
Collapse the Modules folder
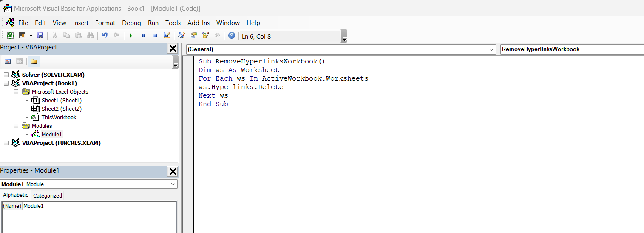tap(16, 126)
